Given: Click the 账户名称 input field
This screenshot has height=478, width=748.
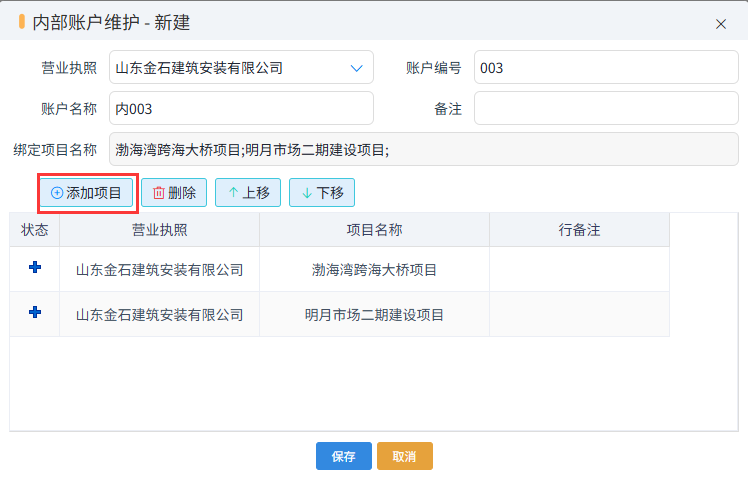Looking at the screenshot, I should [241, 109].
